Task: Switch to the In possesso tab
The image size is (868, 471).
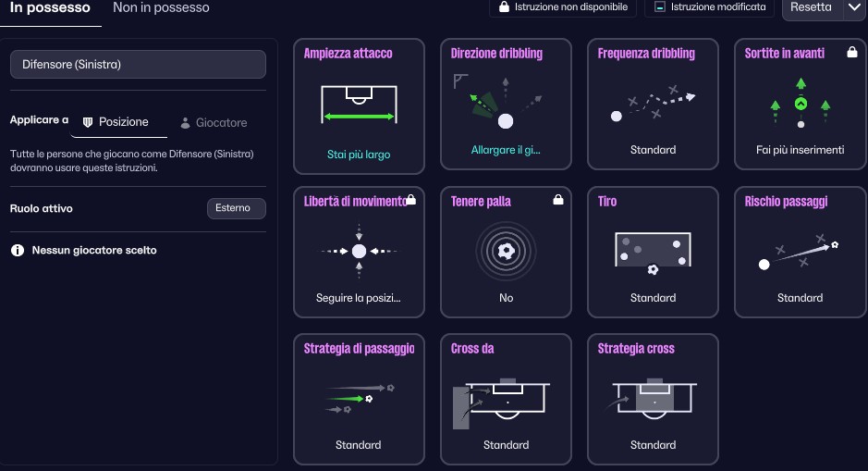Action: point(50,8)
